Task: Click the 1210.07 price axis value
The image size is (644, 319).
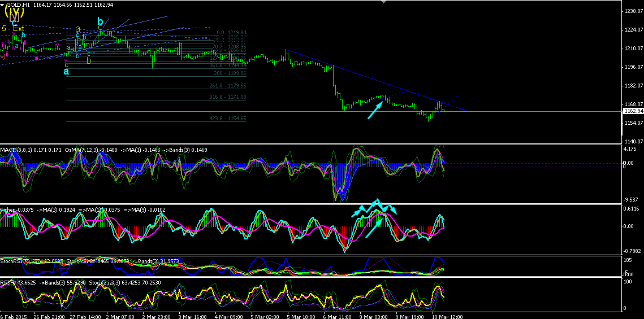Action: point(633,49)
